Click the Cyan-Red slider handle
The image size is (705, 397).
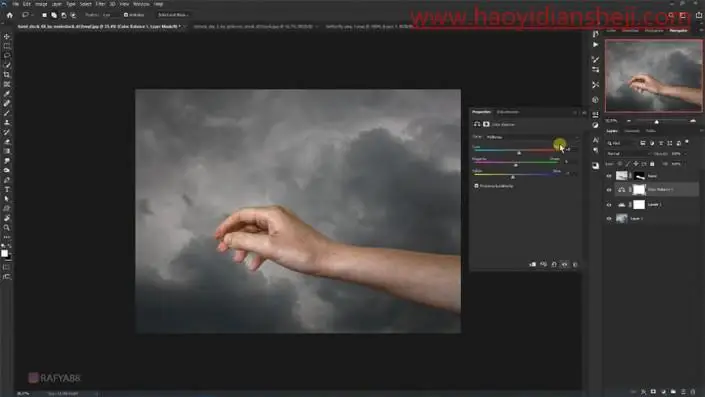tap(519, 153)
